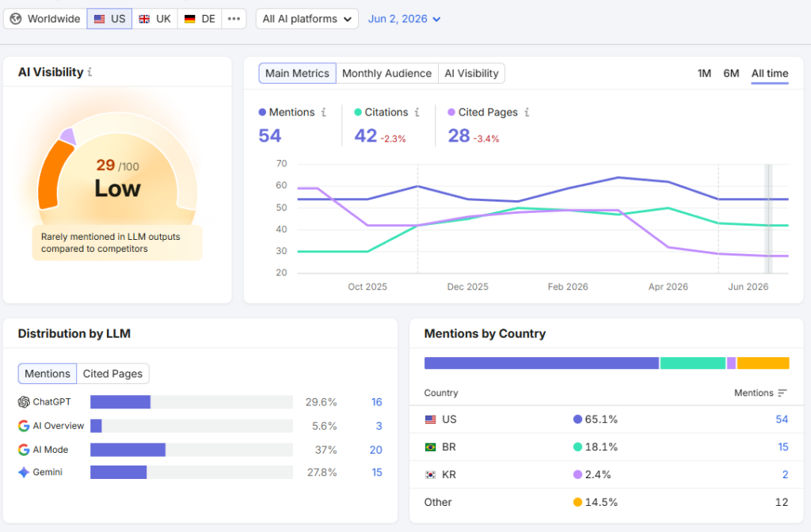Open AI Overview mentions count 3
Screen dimensions: 811x532
pyautogui.click(x=379, y=426)
